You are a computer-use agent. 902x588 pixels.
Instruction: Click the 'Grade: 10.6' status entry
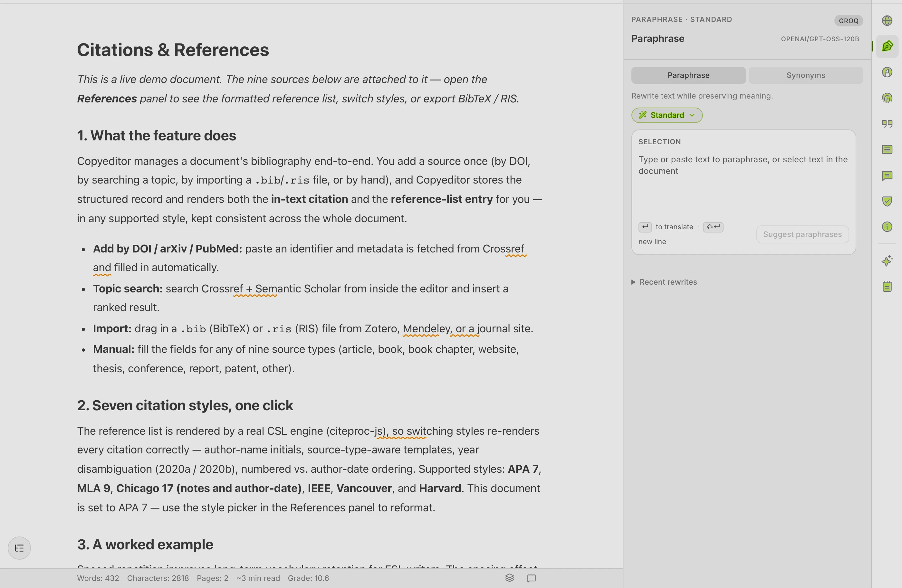[308, 578]
